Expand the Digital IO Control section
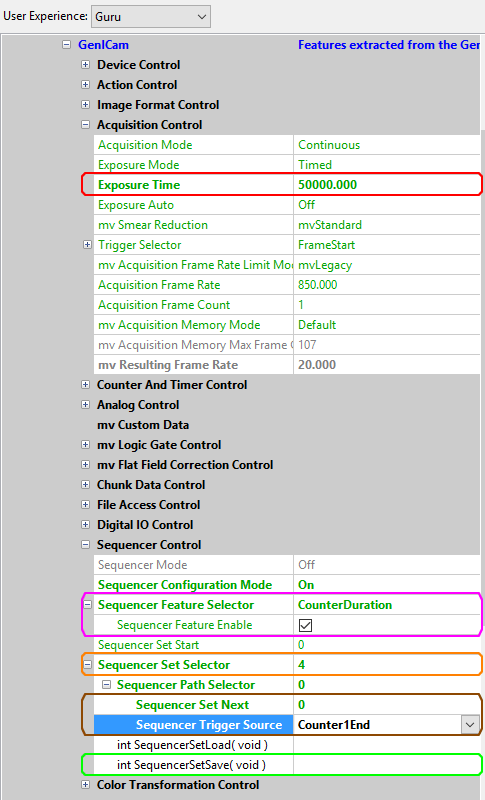Viewport: 485px width, 800px height. [86, 524]
